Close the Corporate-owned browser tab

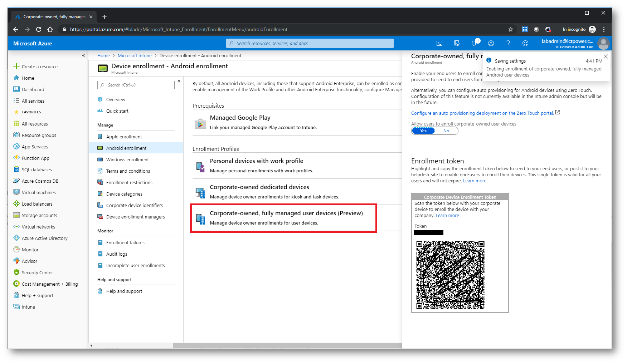pos(91,17)
